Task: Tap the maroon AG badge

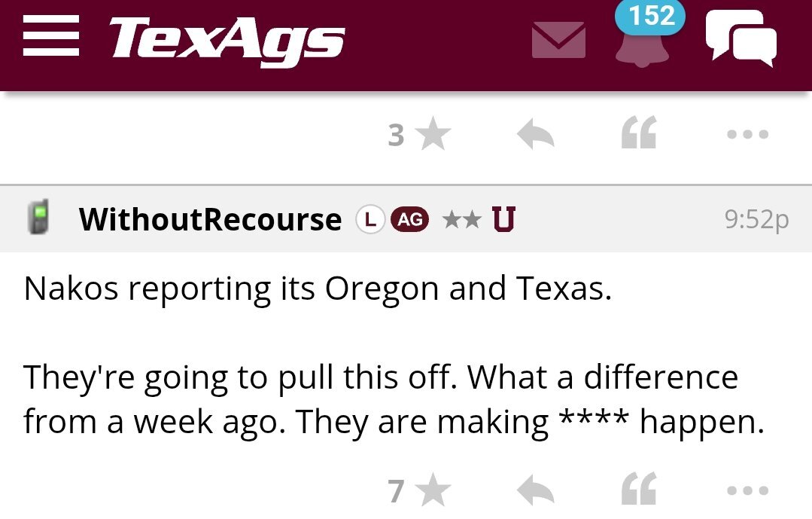Action: click(409, 219)
